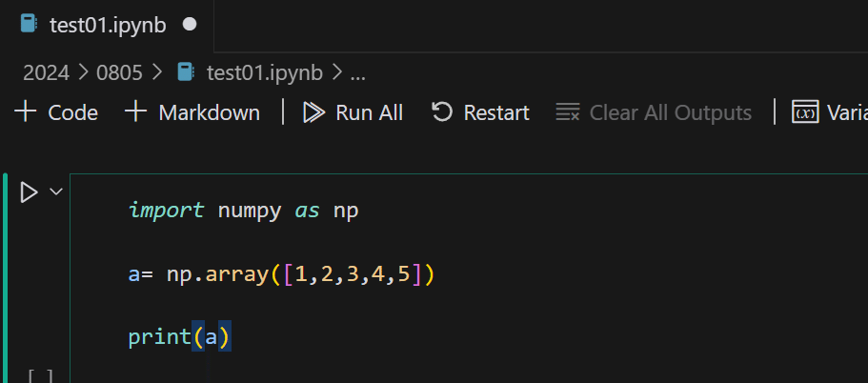
Task: Click the print function call
Action: (159, 337)
